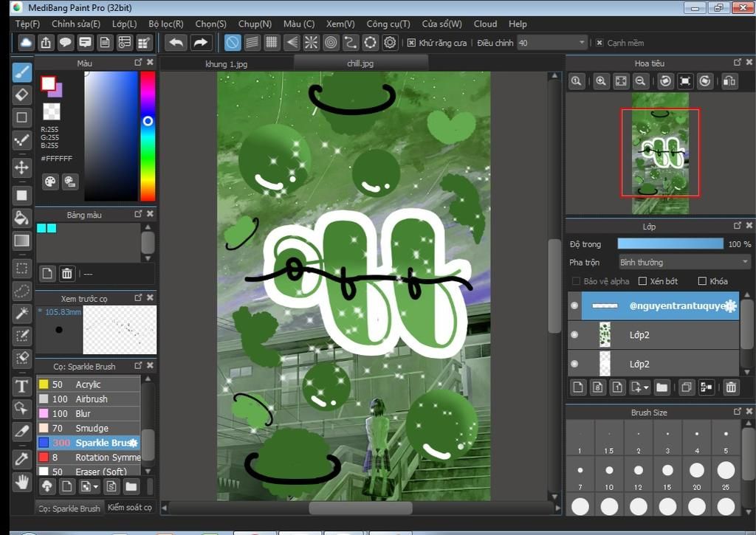Select the Brush tool in left toolbar
The height and width of the screenshot is (535, 756).
pyautogui.click(x=21, y=72)
